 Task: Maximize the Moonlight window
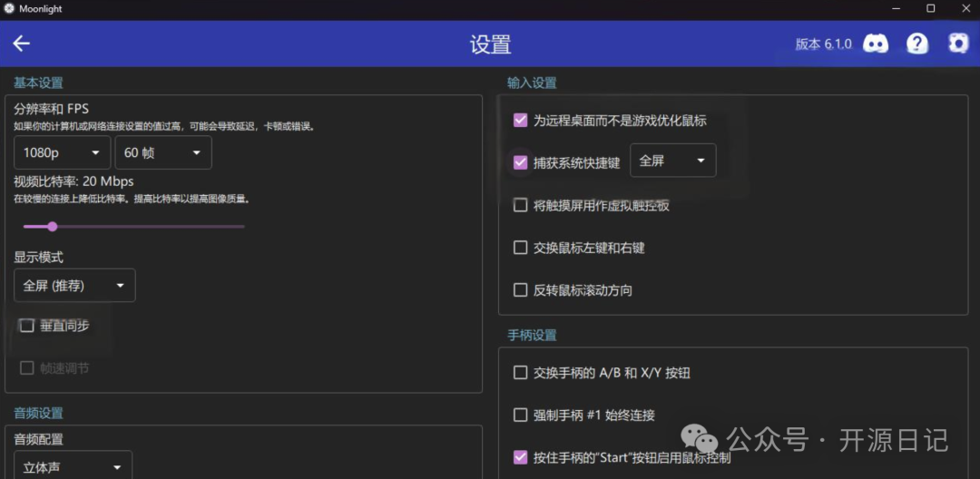click(930, 8)
